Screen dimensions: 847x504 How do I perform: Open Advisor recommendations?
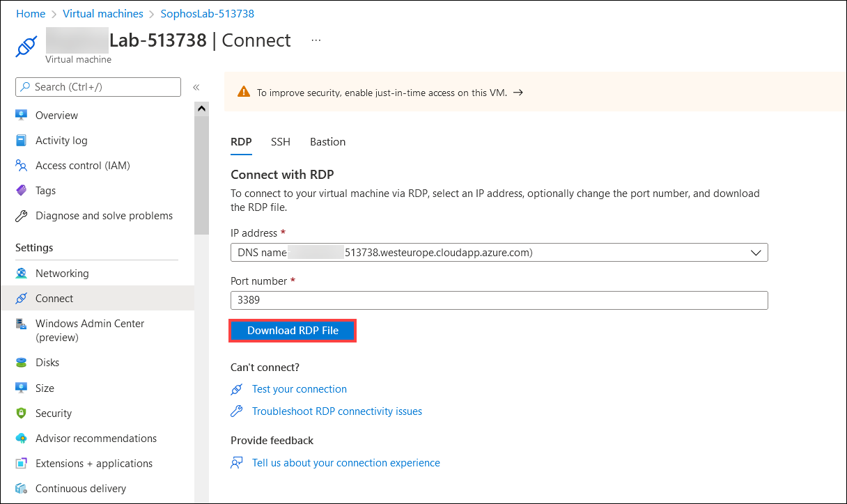click(98, 438)
